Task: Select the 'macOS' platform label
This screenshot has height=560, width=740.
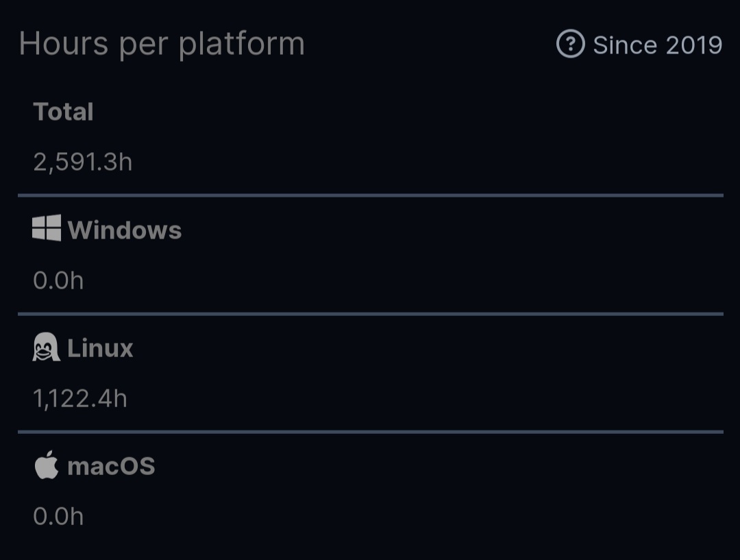Action: point(111,467)
